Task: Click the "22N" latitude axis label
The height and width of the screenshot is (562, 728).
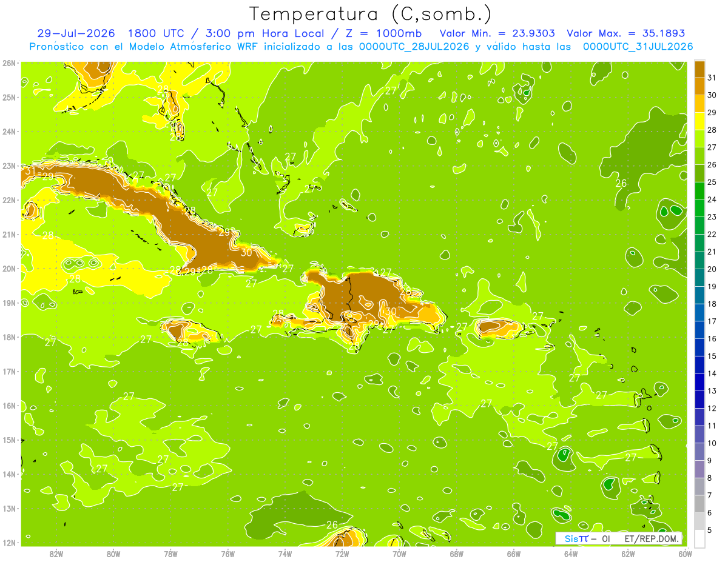Action: coord(9,200)
